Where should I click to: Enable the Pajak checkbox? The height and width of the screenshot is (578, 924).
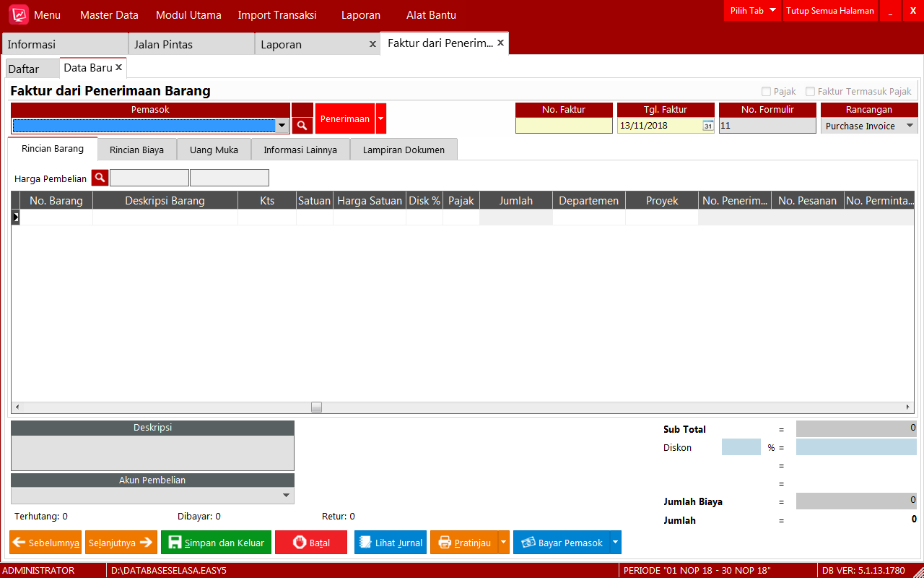pyautogui.click(x=767, y=92)
